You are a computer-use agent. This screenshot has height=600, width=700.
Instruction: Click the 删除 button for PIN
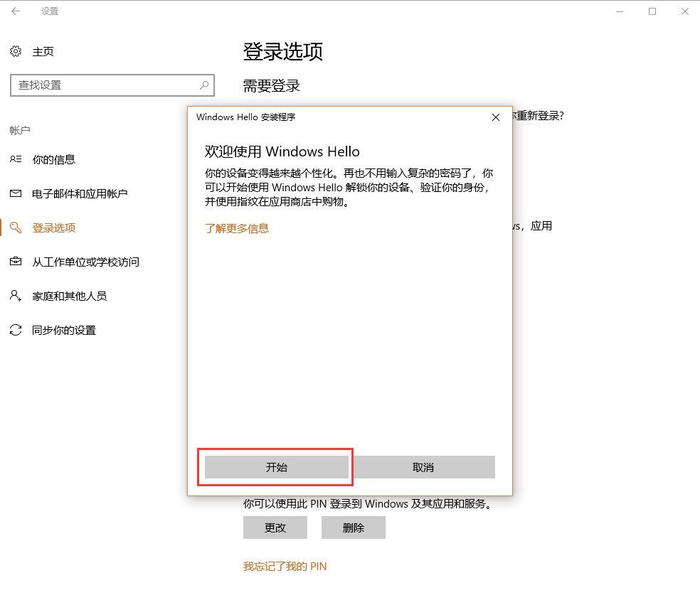(353, 527)
